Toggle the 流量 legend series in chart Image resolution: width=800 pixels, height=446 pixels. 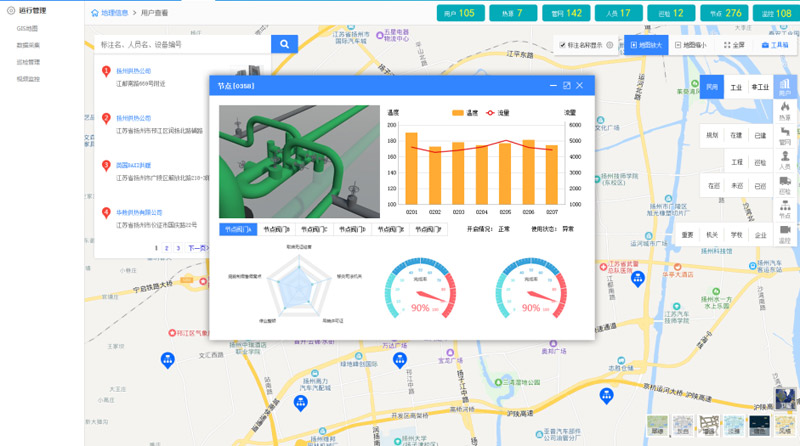point(498,113)
